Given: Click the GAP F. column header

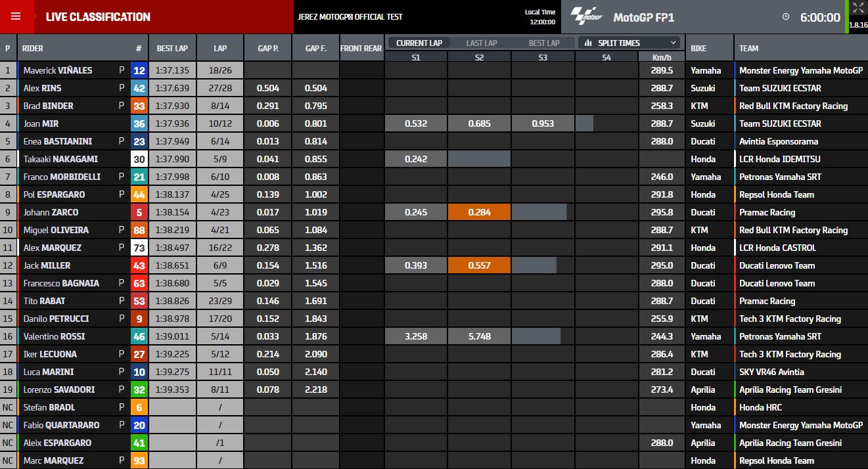Looking at the screenshot, I should [315, 48].
